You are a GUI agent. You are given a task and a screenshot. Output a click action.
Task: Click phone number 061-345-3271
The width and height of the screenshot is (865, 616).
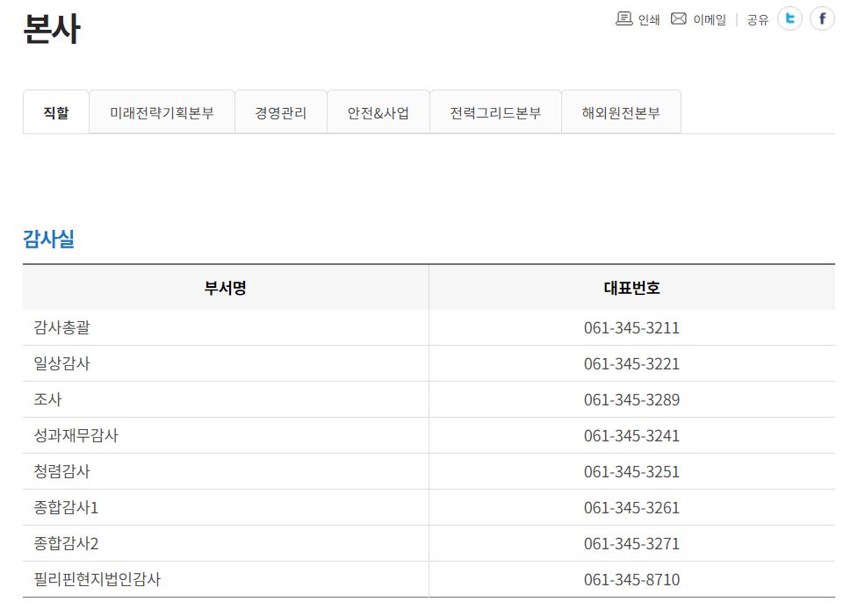631,543
